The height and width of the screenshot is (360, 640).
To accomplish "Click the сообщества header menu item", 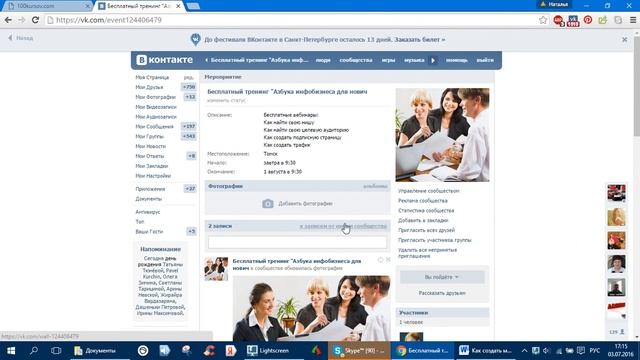I will pos(356,60).
